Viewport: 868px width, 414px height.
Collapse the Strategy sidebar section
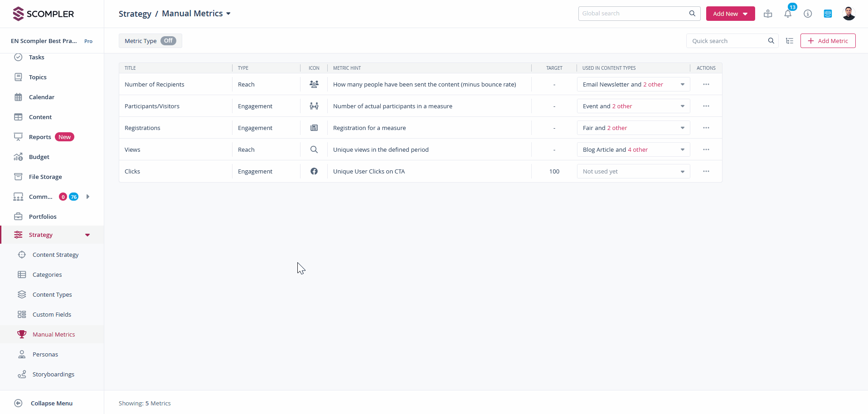[87, 235]
